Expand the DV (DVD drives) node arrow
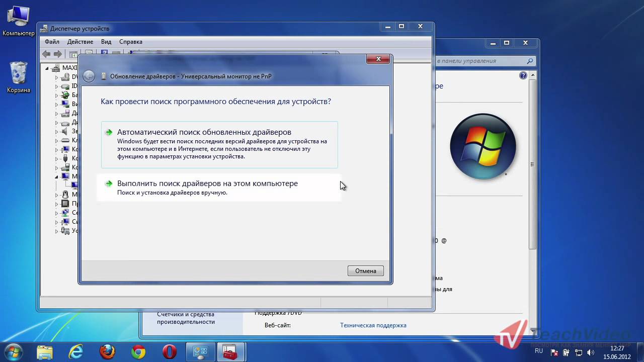The height and width of the screenshot is (362, 644). 57,77
